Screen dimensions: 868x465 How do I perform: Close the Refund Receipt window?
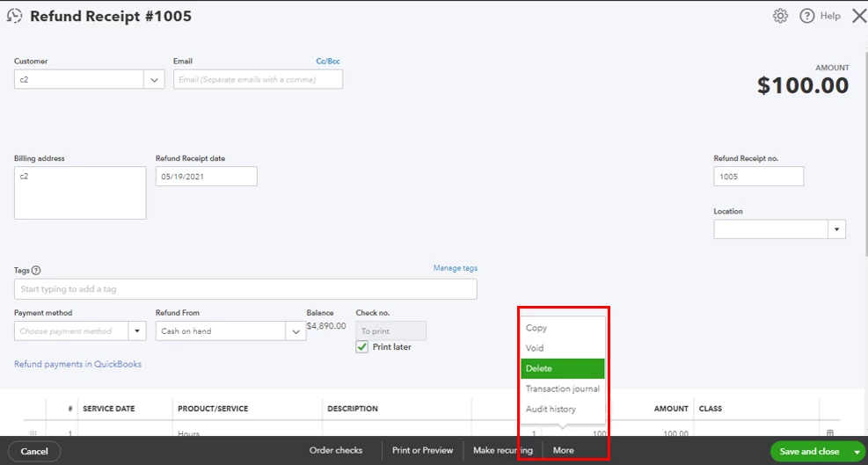[x=857, y=16]
